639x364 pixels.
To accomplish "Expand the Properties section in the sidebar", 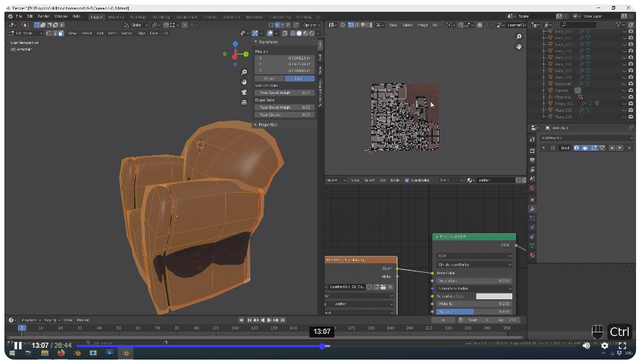I will pyautogui.click(x=267, y=124).
